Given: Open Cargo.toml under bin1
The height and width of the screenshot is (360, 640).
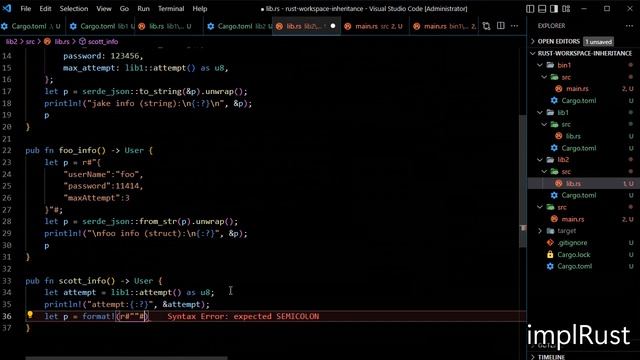Looking at the screenshot, I should click(579, 100).
